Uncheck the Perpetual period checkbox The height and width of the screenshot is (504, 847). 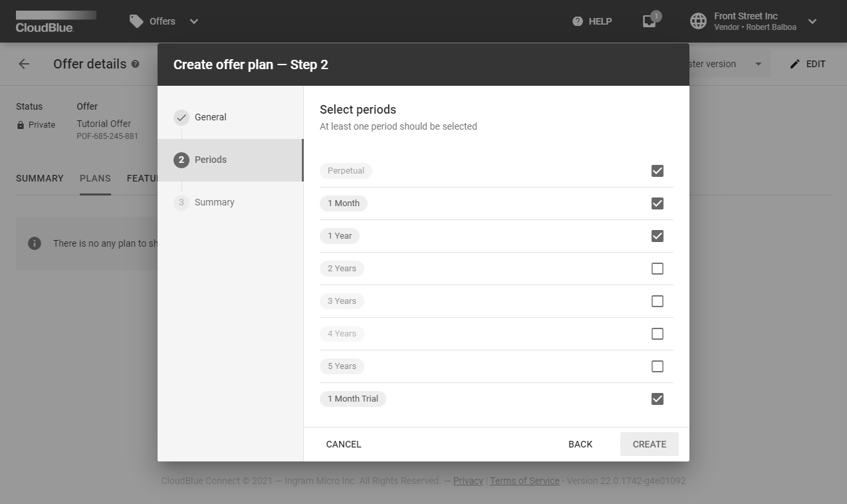(658, 171)
